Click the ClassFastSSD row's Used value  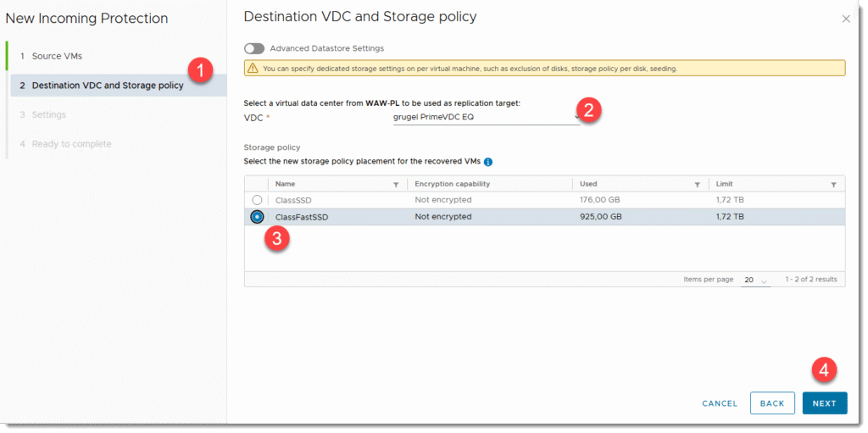tap(600, 217)
